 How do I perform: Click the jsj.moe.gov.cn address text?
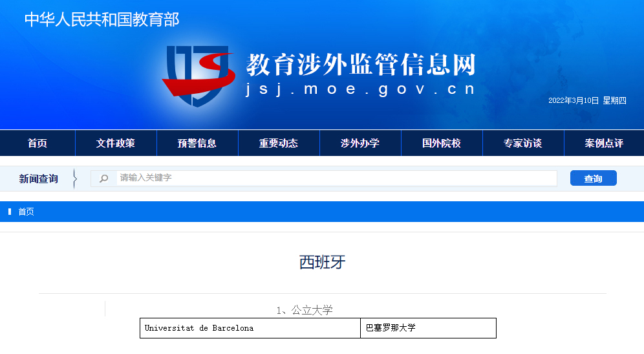(360, 89)
